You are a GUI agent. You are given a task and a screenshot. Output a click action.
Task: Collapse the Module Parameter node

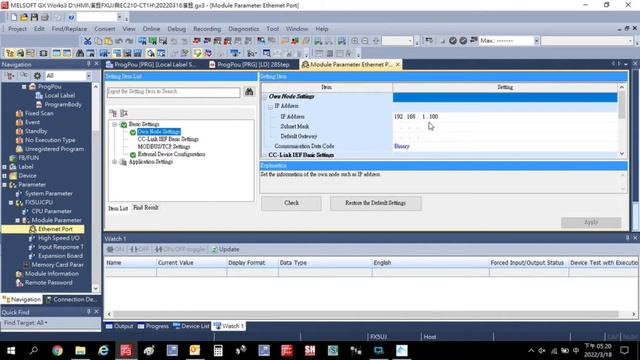coord(18,220)
